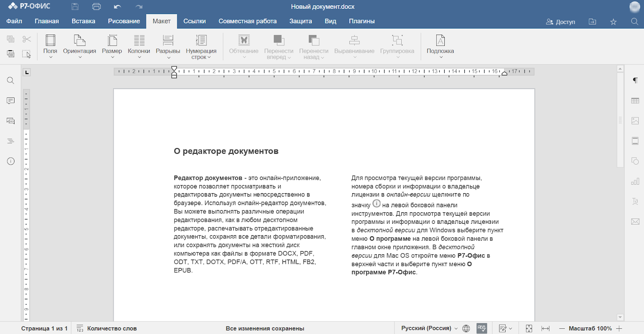This screenshot has width=644, height=334.
Task: Switch to the Плагины tab
Action: point(362,21)
